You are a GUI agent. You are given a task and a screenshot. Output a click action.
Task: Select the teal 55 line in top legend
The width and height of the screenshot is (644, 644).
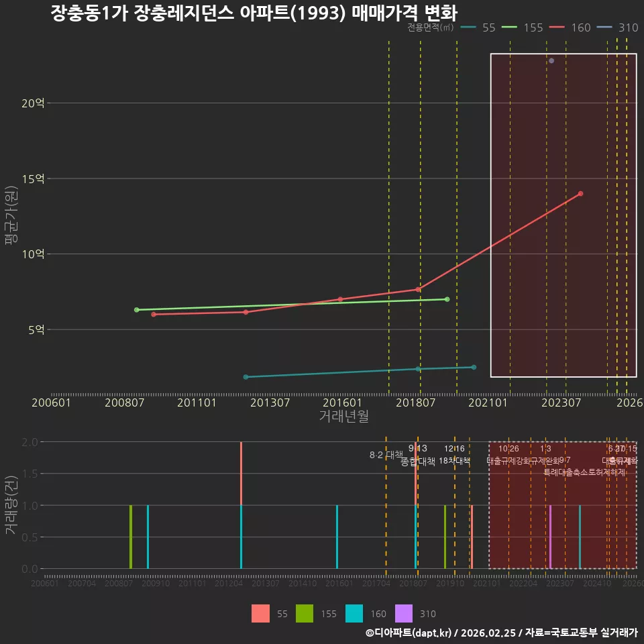(x=468, y=28)
